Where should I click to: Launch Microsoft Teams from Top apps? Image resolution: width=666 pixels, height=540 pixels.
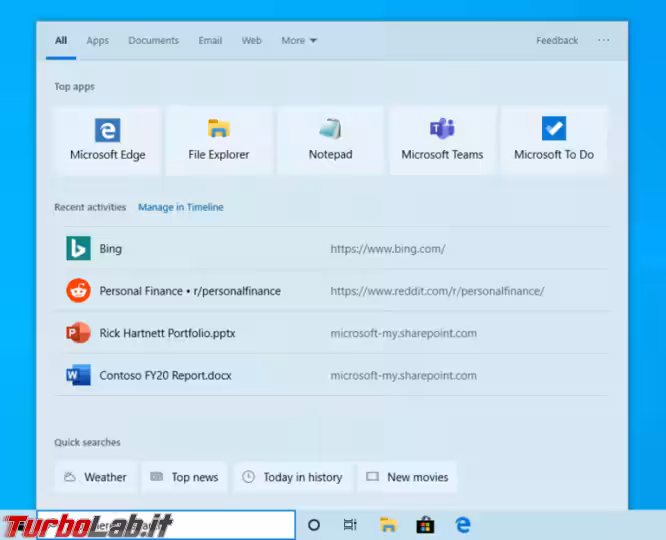(442, 141)
